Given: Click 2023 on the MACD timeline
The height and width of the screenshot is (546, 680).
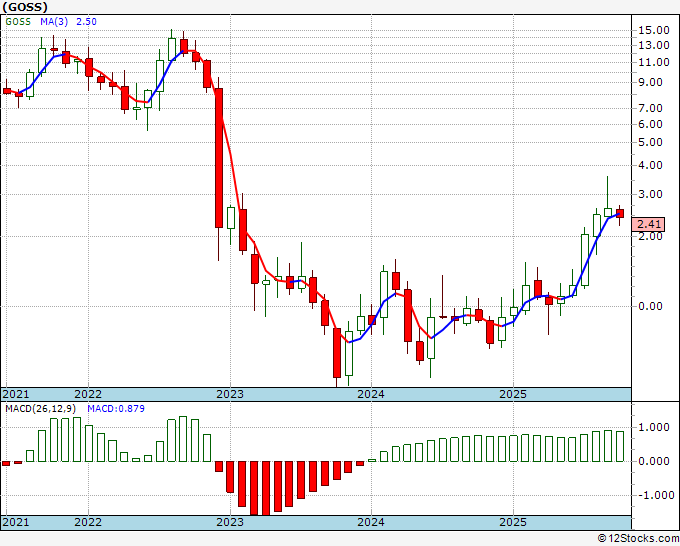Looking at the screenshot, I should tap(230, 522).
